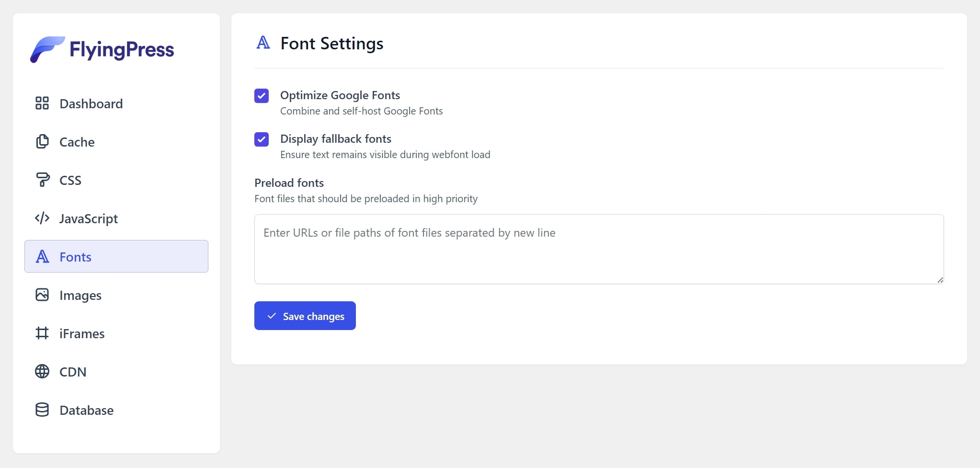Open the Images settings page

116,295
